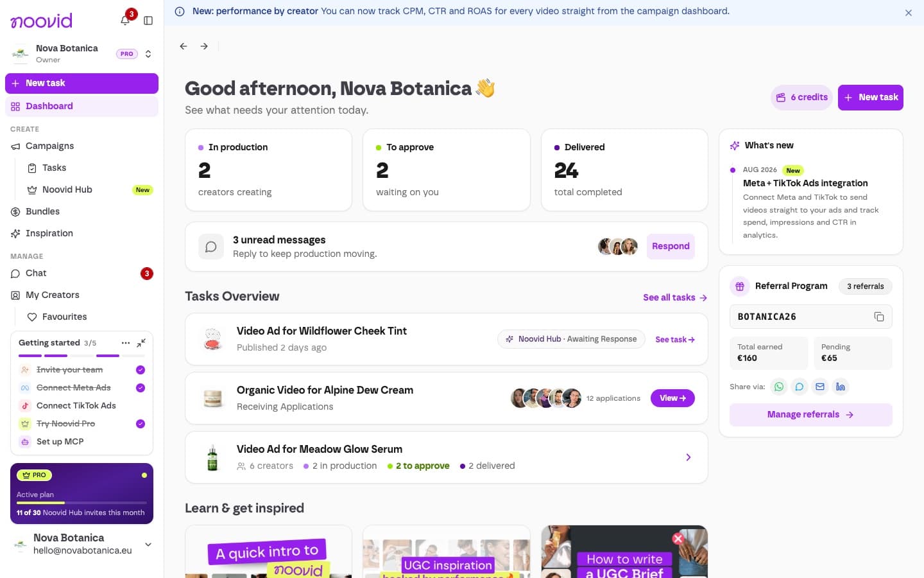Expand the account menu chevron at bottom
The height and width of the screenshot is (578, 924).
(x=148, y=545)
